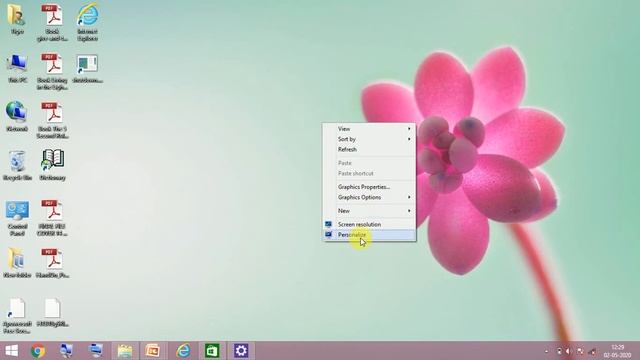This screenshot has height=360, width=640.
Task: Open Graphics Properties… from the context menu
Action: 369,187
